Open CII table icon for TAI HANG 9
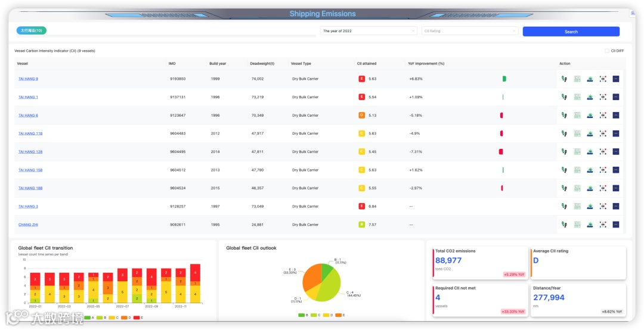The width and height of the screenshot is (644, 330). [x=577, y=79]
